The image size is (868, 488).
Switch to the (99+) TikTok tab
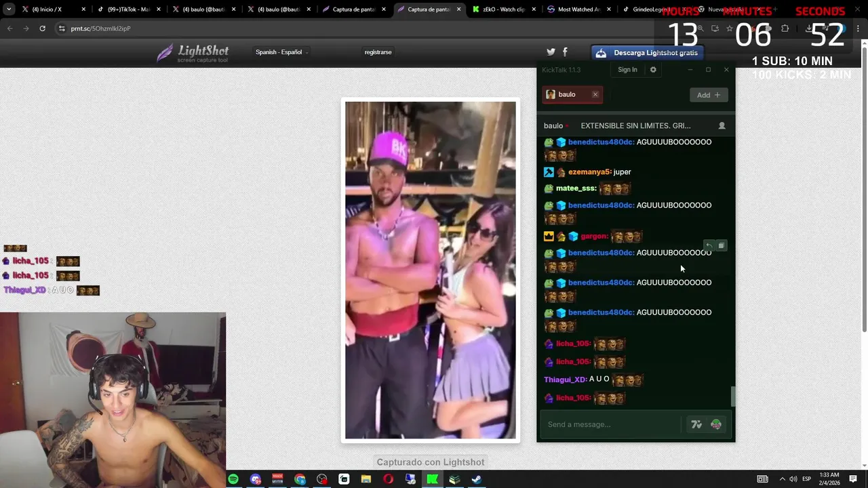[128, 9]
